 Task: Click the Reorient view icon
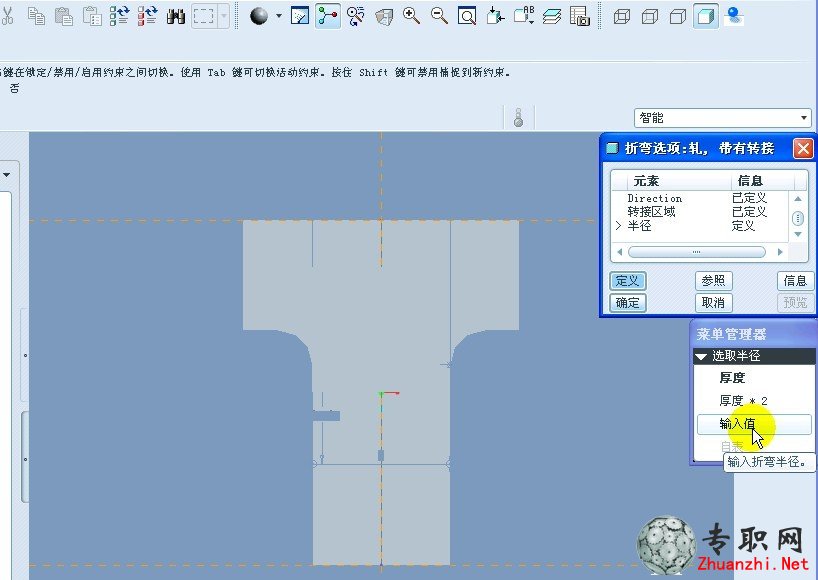pos(495,16)
